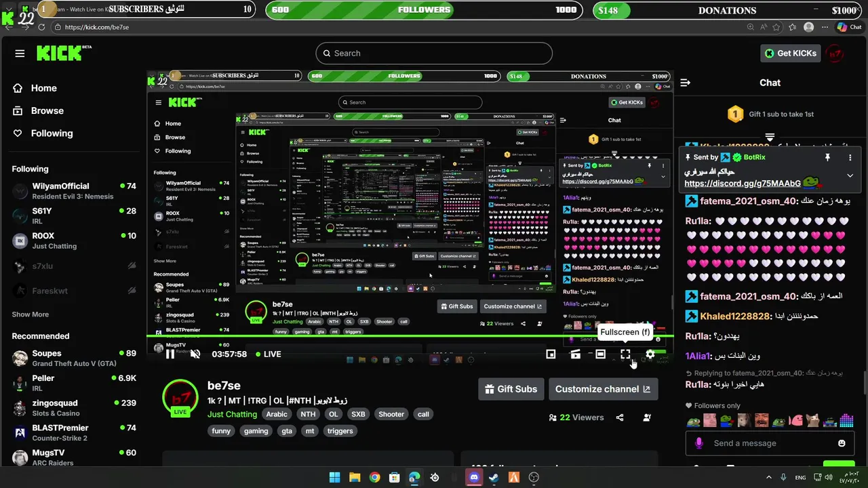Click the Send a message chat input

click(x=768, y=443)
